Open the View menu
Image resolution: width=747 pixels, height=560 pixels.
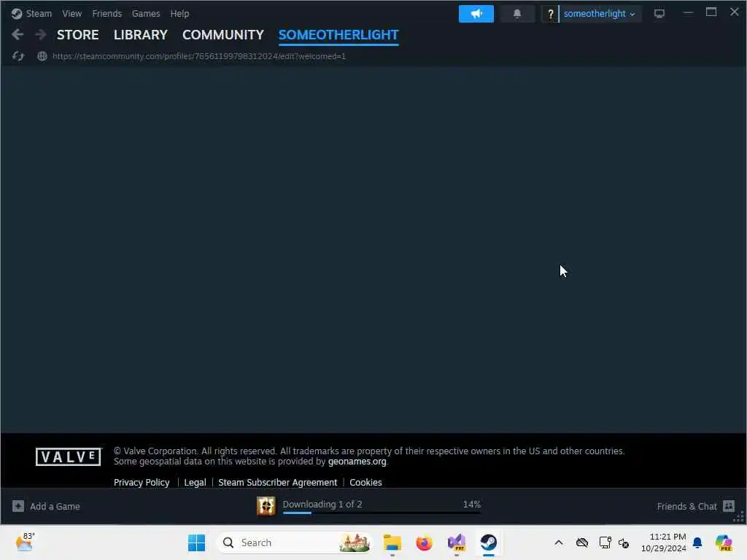click(72, 14)
